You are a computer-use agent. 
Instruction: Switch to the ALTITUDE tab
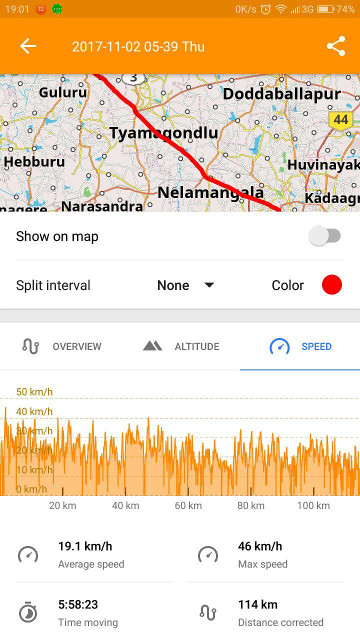coord(181,347)
